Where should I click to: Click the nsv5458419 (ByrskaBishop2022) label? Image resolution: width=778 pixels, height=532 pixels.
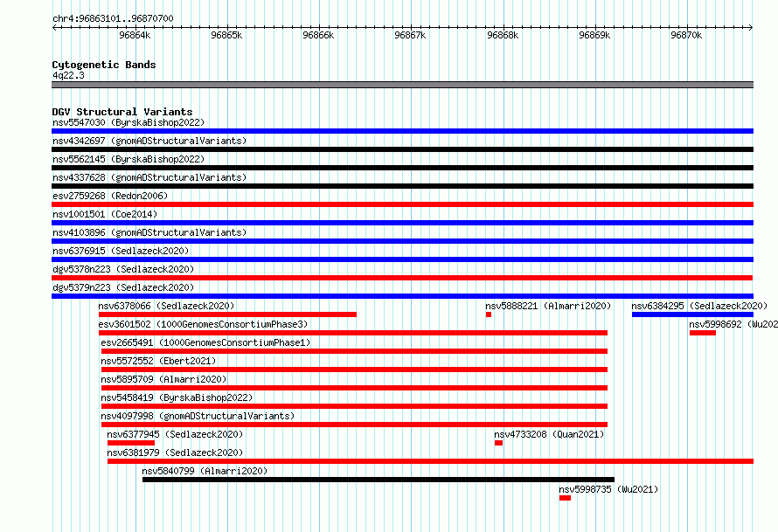tap(177, 397)
